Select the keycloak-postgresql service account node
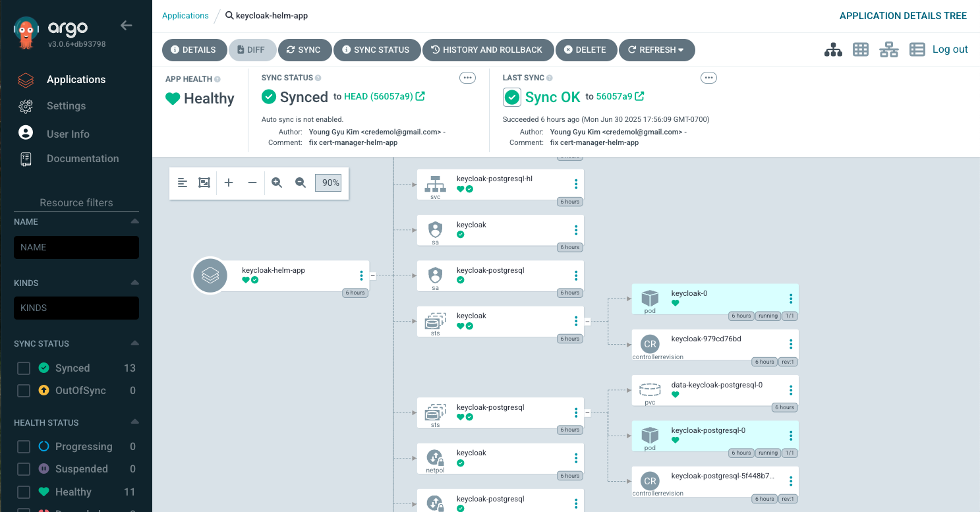This screenshot has height=512, width=980. (501, 275)
